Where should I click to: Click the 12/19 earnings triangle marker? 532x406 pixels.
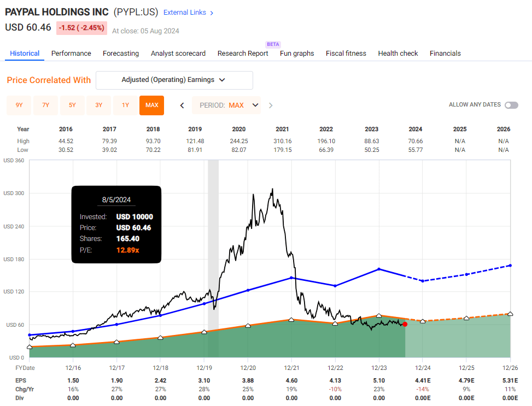[204, 332]
